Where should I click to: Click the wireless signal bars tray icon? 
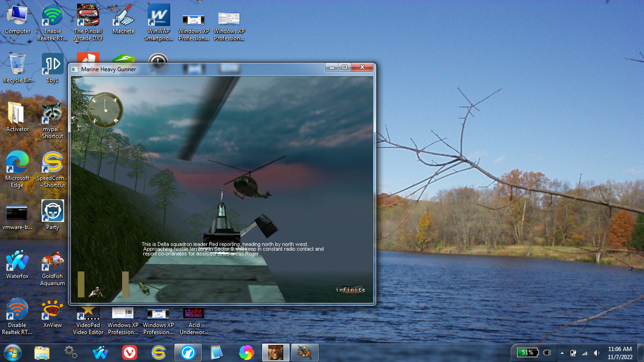585,352
